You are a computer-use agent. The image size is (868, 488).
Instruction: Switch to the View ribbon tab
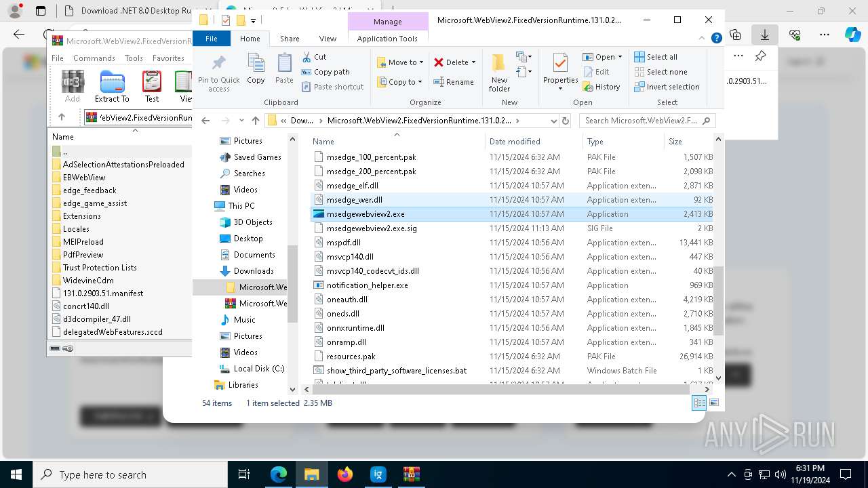tap(328, 39)
